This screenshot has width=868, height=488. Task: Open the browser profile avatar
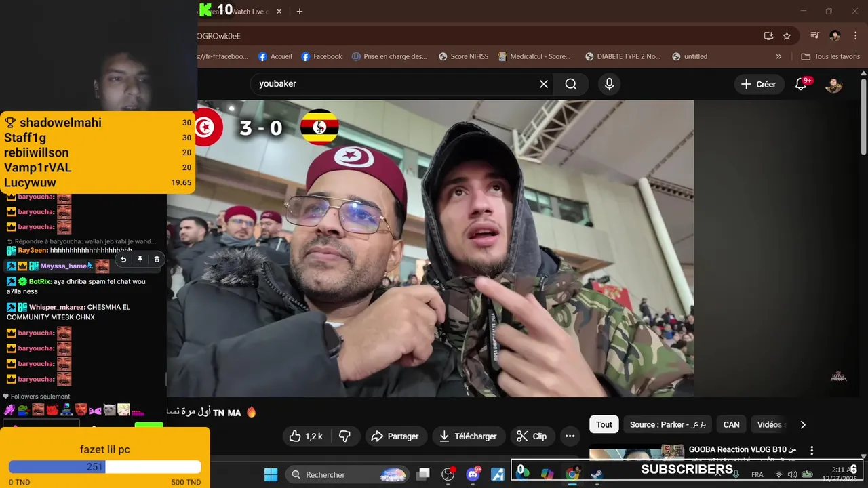(835, 36)
